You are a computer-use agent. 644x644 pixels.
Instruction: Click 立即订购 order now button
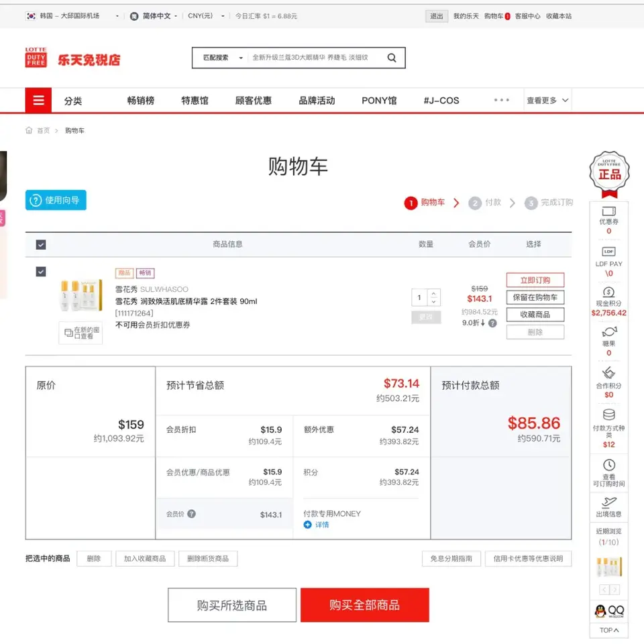(535, 280)
